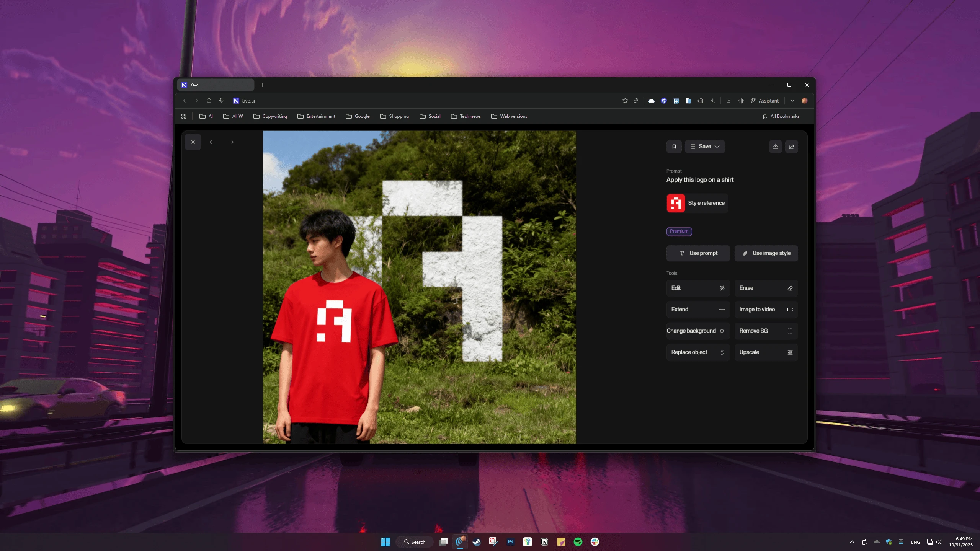Open the Upscale tool
980x551 pixels.
click(766, 352)
